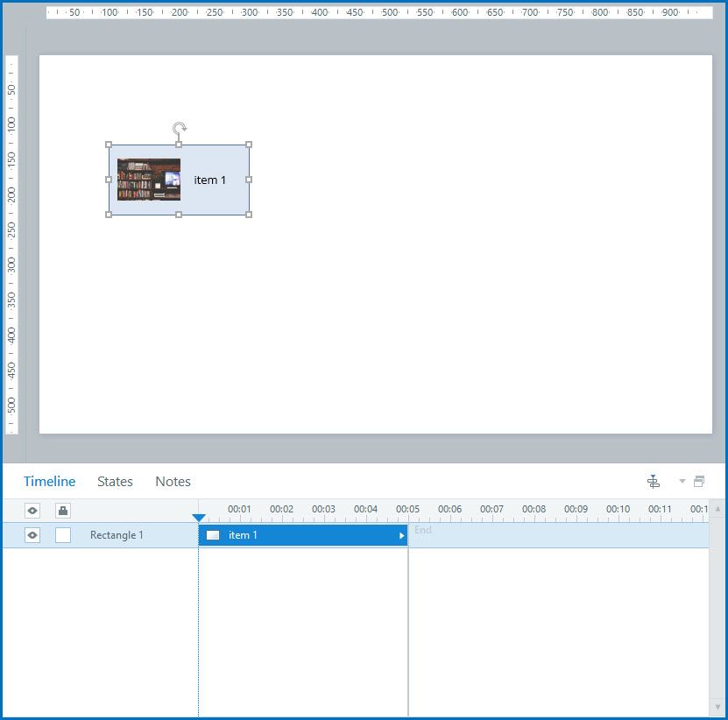Click the bottom-right resize handle of rectangle
Screen dimensions: 728x720
coord(249,215)
